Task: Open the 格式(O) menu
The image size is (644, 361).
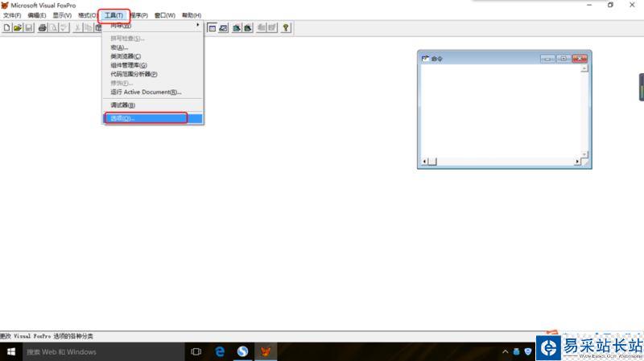Action: click(x=87, y=15)
